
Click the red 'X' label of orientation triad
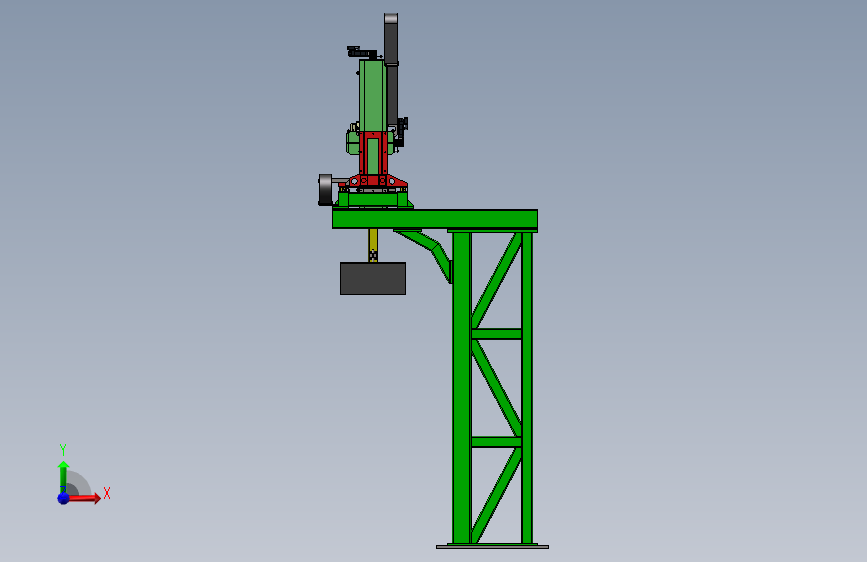point(107,493)
